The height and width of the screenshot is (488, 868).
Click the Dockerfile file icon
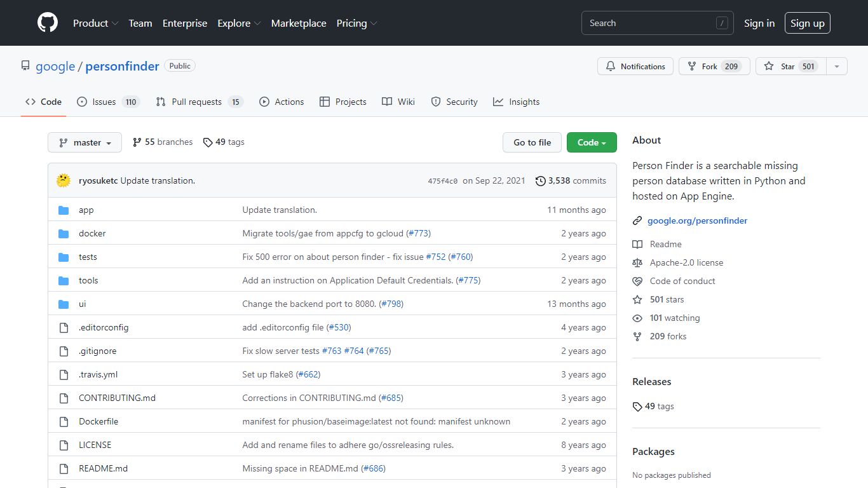(x=64, y=421)
